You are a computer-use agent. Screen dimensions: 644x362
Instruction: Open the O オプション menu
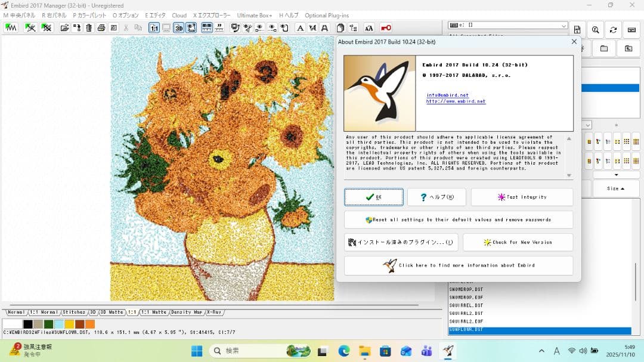126,15
